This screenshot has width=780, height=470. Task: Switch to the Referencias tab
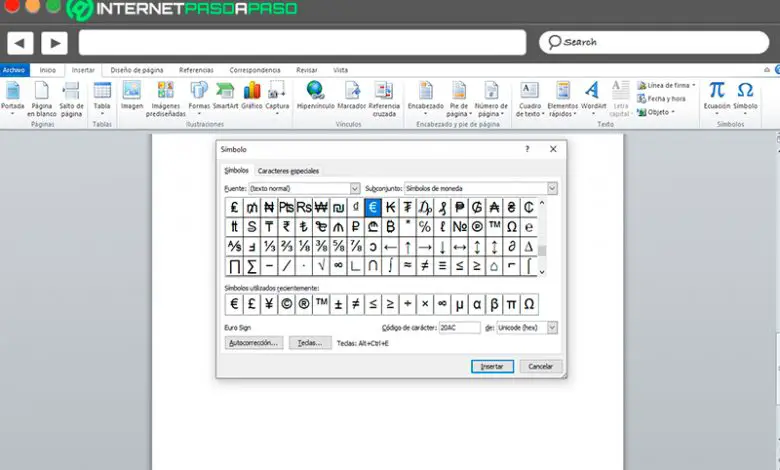(x=196, y=70)
